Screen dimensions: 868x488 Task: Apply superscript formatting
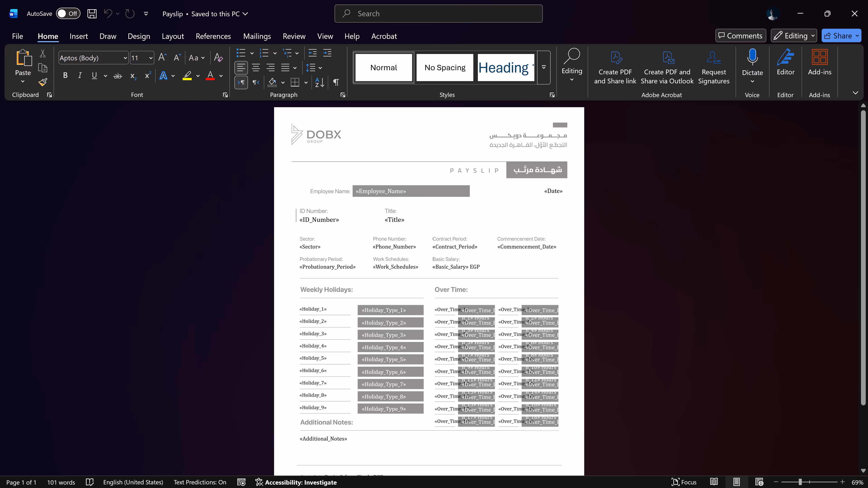(x=148, y=75)
